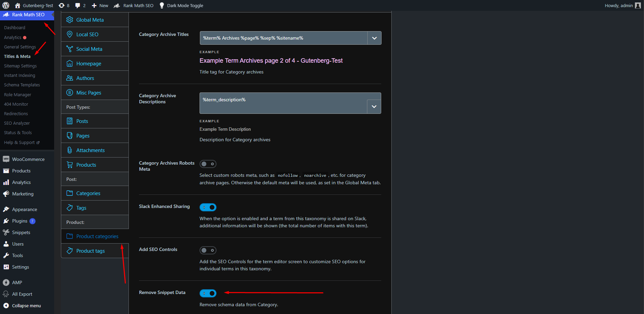Click the Attachments paperclip icon
This screenshot has height=314, width=644.
70,150
